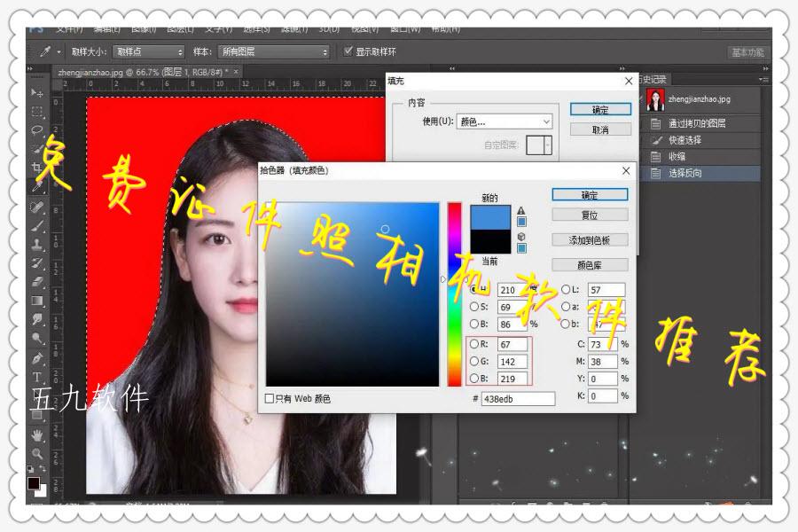This screenshot has height=532, width=798.
Task: Click the foreground color swatch in toolbar
Action: point(33,482)
